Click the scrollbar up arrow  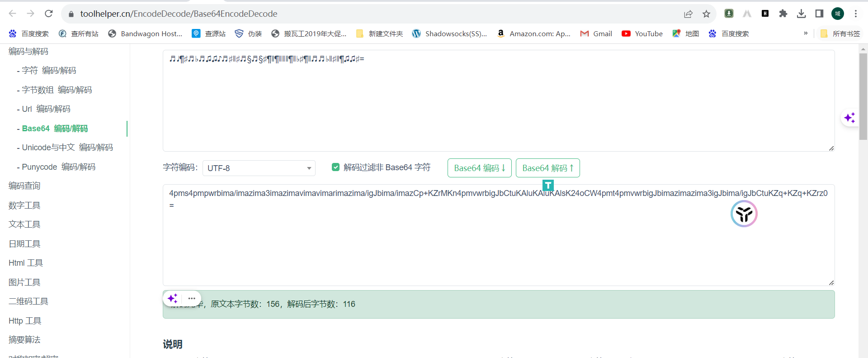coord(863,48)
